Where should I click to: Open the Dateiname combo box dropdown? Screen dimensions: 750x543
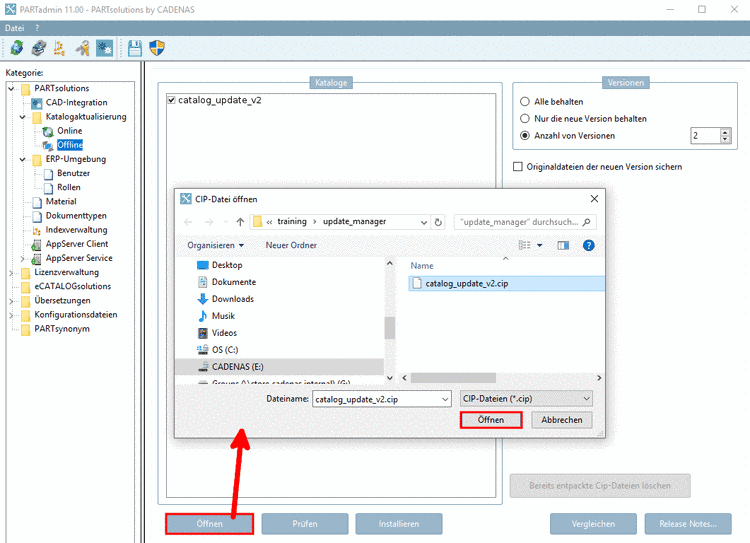tap(445, 399)
